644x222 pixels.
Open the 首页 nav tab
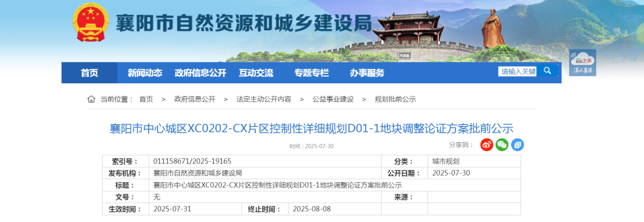point(89,73)
